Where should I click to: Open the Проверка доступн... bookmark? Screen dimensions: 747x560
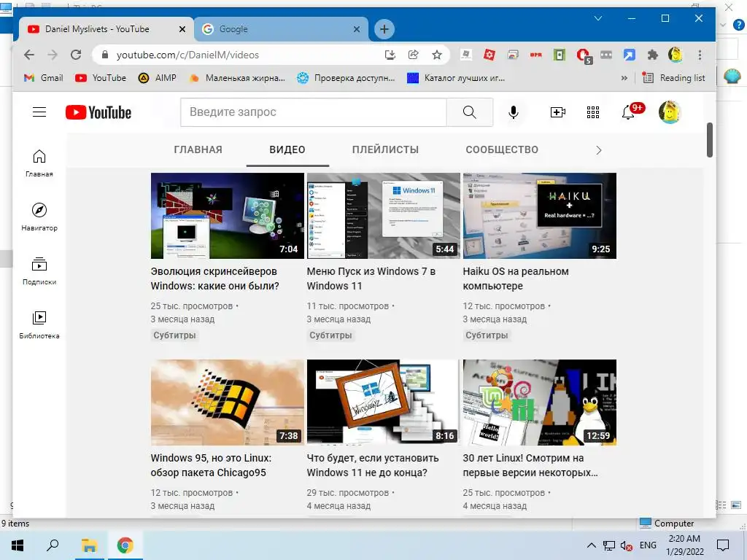346,78
